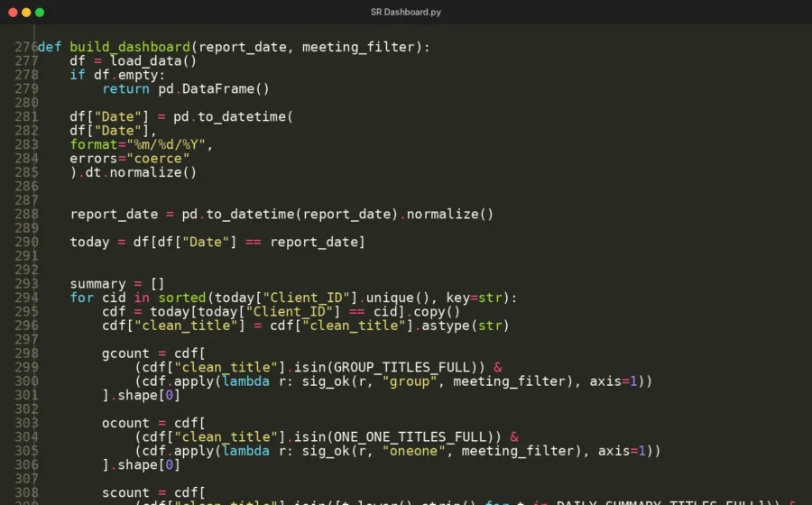Click the 'SR Dashboard.py' window title

[x=405, y=12]
